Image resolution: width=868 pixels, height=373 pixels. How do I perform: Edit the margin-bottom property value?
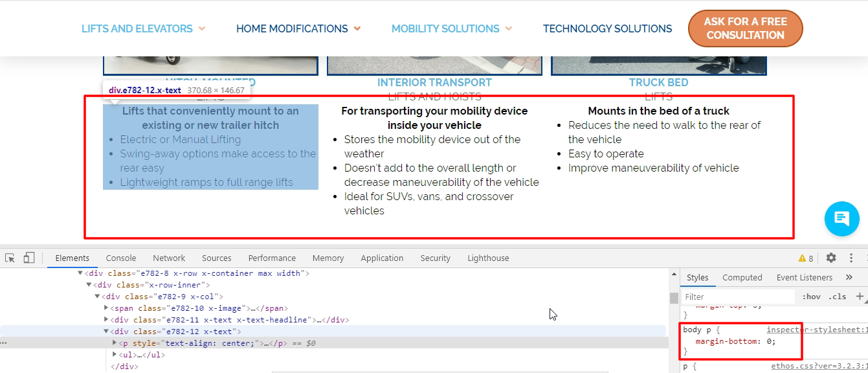(770, 341)
